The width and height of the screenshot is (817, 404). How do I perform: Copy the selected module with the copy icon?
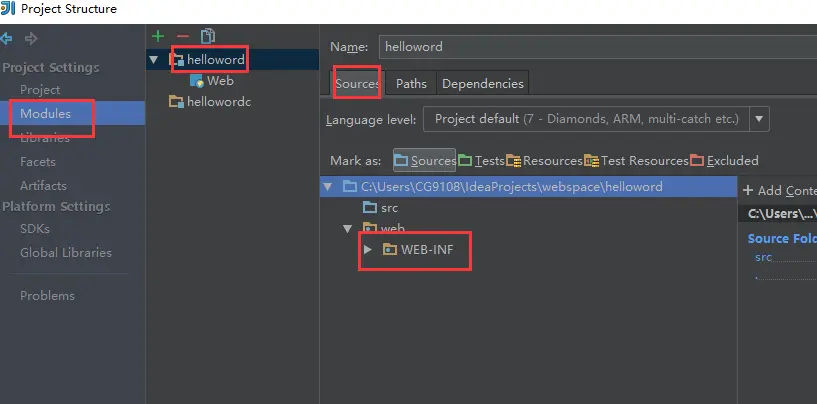[208, 36]
